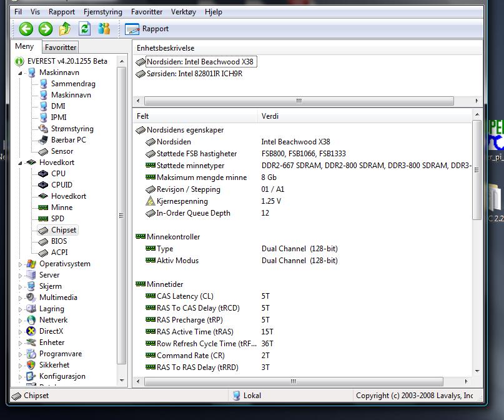This screenshot has height=420, width=504.
Task: Open the Fjernstyring menu
Action: pos(103,12)
